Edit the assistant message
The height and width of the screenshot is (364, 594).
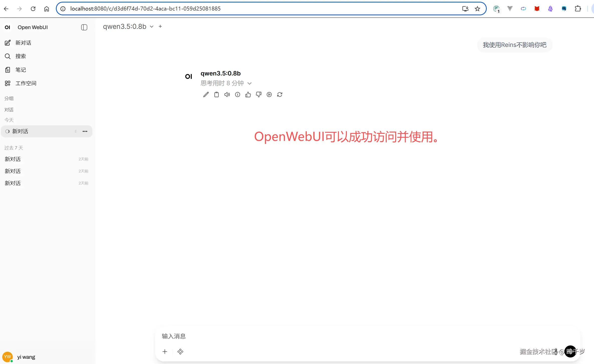(x=206, y=95)
